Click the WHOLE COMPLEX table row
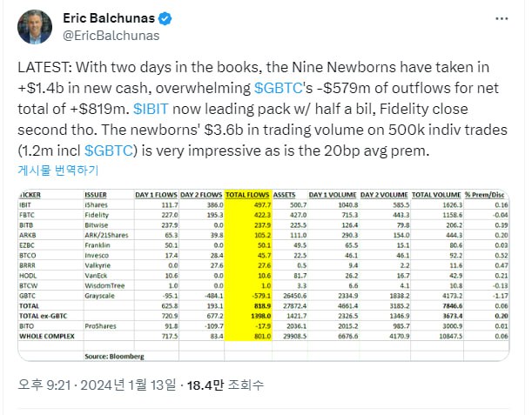This screenshot has width=532, height=415. (x=264, y=336)
